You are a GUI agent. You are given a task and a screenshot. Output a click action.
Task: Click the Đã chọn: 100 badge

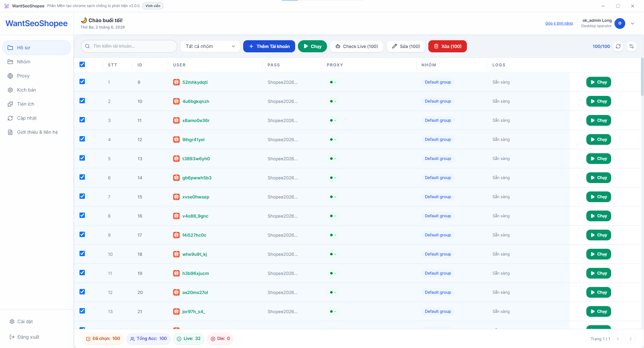(x=103, y=339)
